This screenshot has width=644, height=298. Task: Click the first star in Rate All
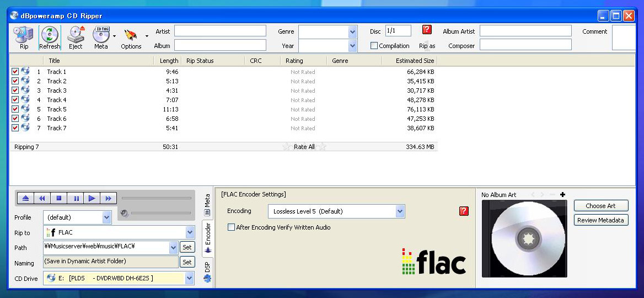click(x=287, y=146)
